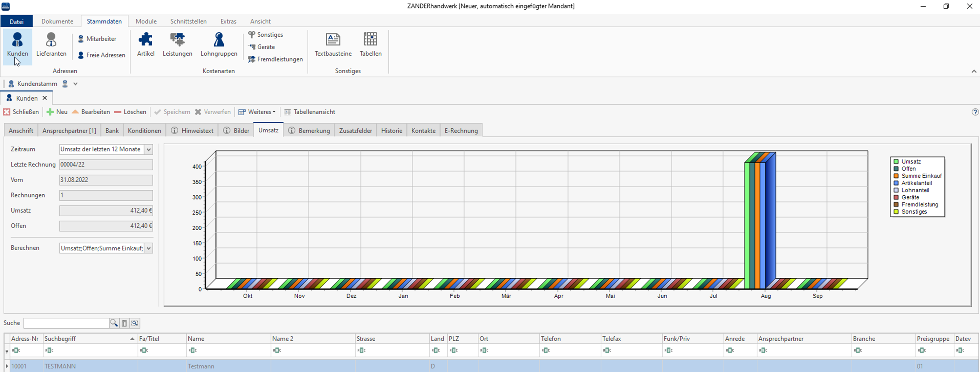Switch to the Konditionen tab
Screen dimensions: 980x372
pos(144,131)
